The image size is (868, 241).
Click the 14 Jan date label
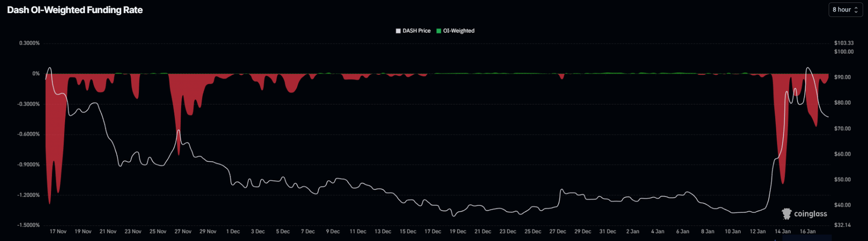782,231
